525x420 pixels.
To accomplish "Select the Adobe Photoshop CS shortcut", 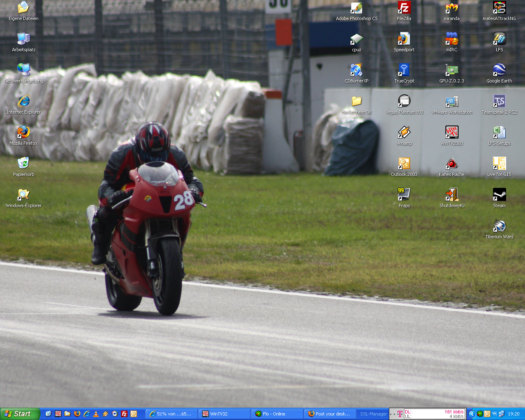I will tap(357, 11).
